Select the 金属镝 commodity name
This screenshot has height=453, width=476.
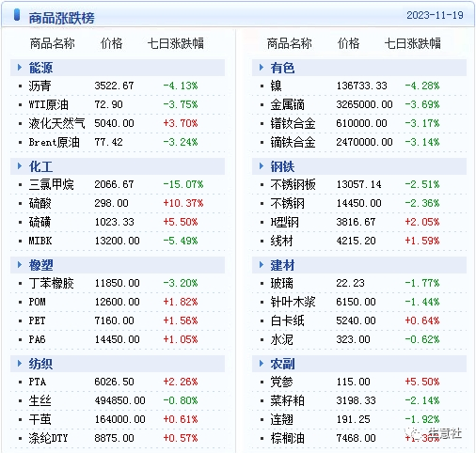click(x=287, y=104)
